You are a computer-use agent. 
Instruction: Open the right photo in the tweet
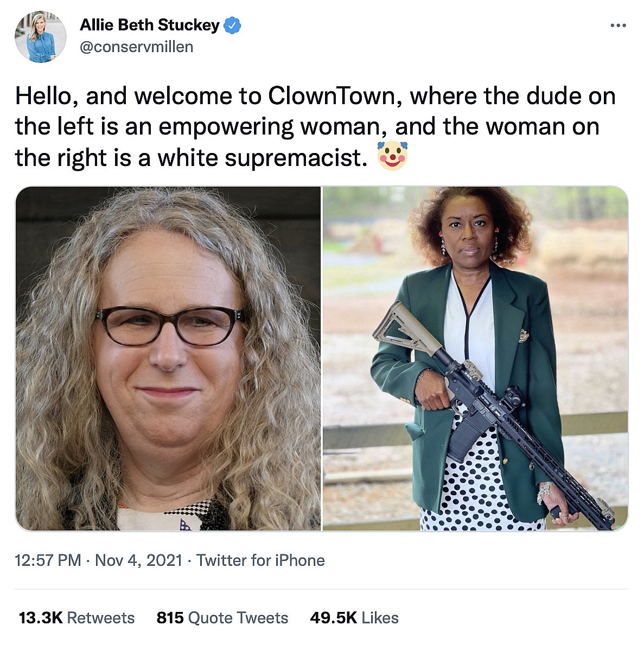[475, 358]
